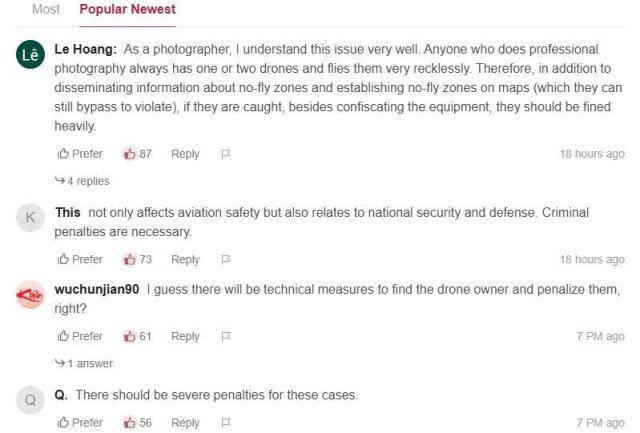Switch to the Popular Newest tab

(x=126, y=9)
